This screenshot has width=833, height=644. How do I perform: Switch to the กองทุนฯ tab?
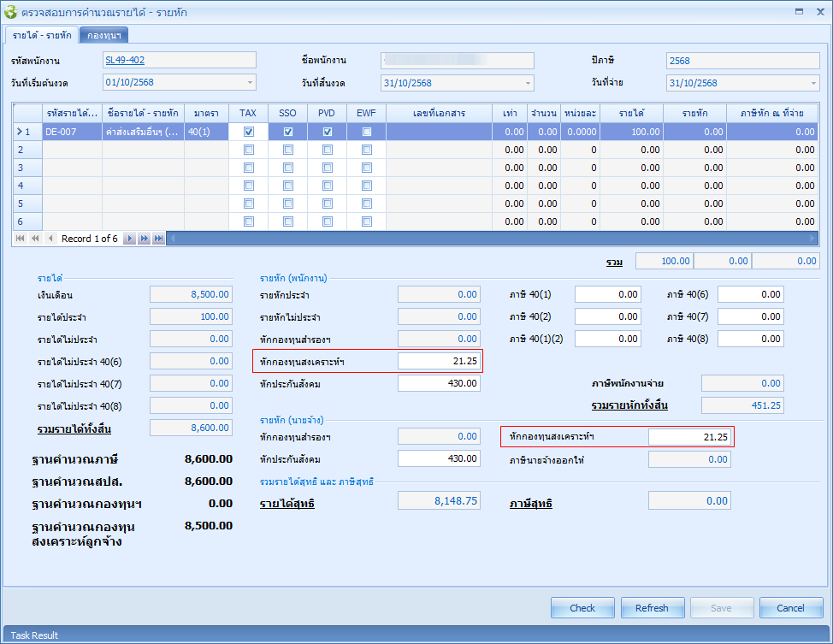point(104,35)
